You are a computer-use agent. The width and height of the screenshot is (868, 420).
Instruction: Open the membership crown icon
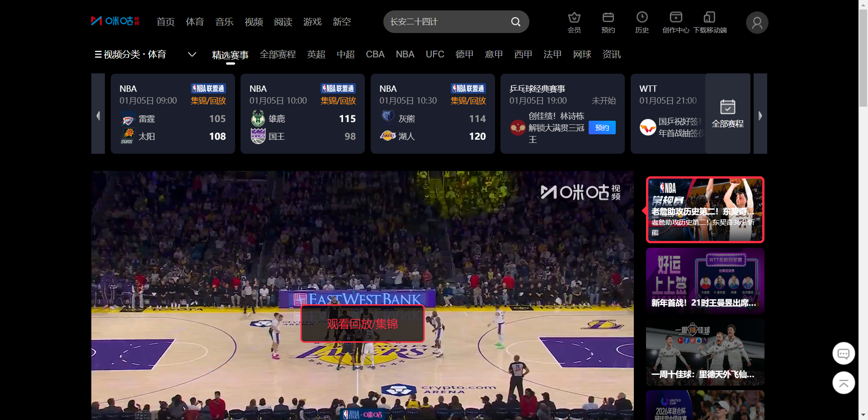pos(574,18)
